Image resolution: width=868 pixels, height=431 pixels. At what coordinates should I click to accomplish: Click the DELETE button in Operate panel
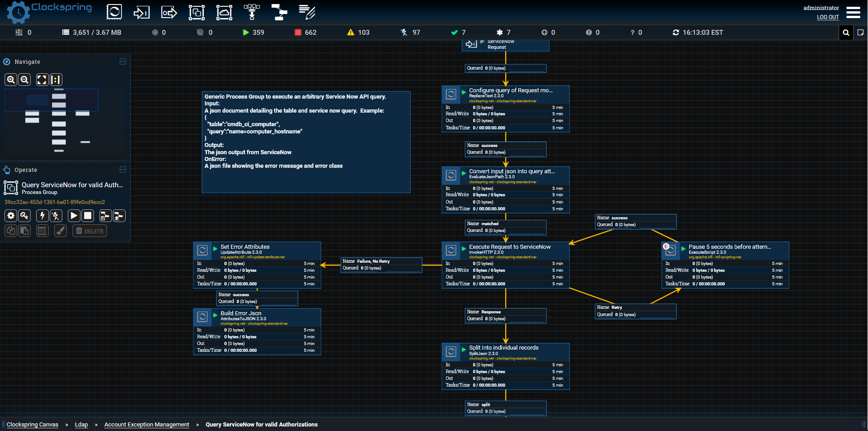[x=89, y=231]
